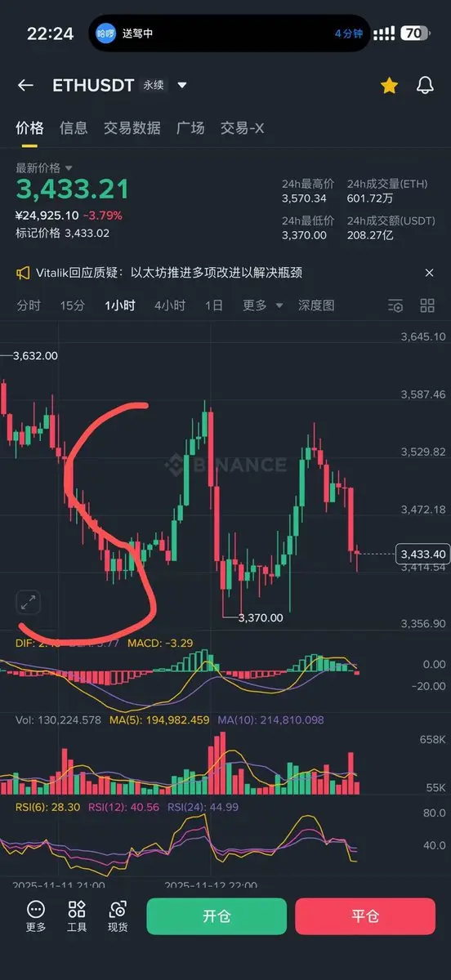Expand 最新价格 price type dropdown
451x980 pixels.
click(x=69, y=167)
